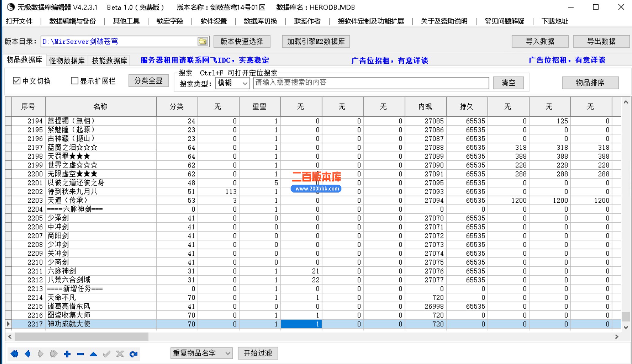Click the search content input field

pyautogui.click(x=371, y=83)
